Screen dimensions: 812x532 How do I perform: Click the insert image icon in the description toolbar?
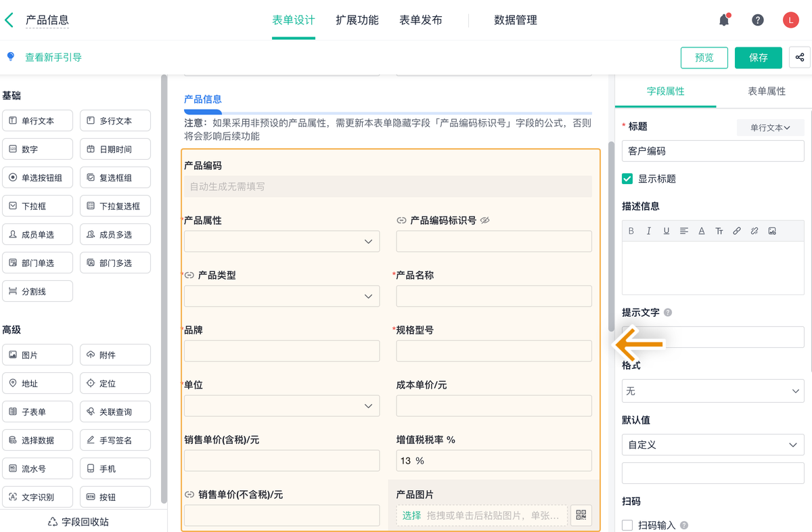tap(772, 231)
